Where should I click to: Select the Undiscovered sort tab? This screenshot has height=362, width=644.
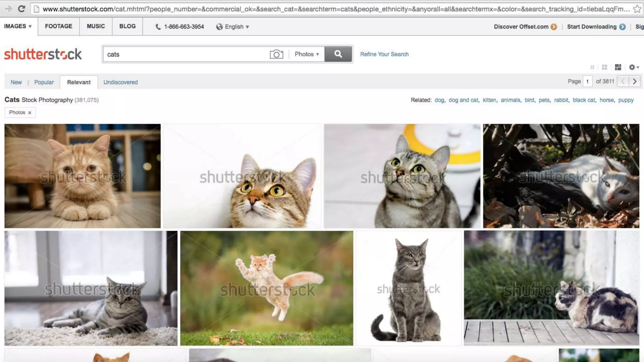pyautogui.click(x=120, y=82)
